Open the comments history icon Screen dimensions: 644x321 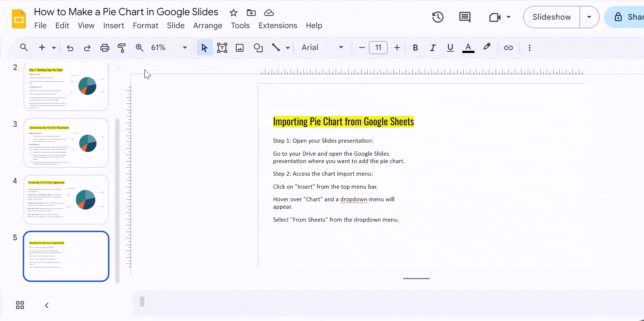point(464,17)
